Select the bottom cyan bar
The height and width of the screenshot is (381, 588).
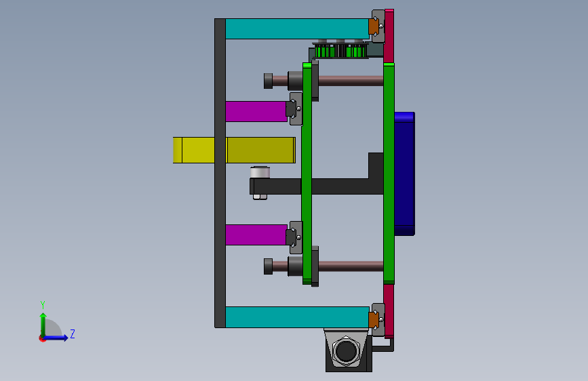(297, 317)
